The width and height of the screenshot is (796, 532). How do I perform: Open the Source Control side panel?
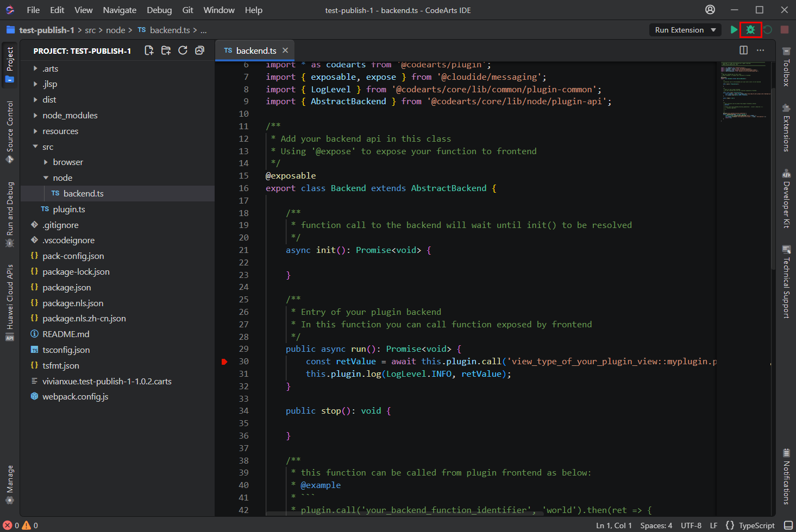(10, 131)
